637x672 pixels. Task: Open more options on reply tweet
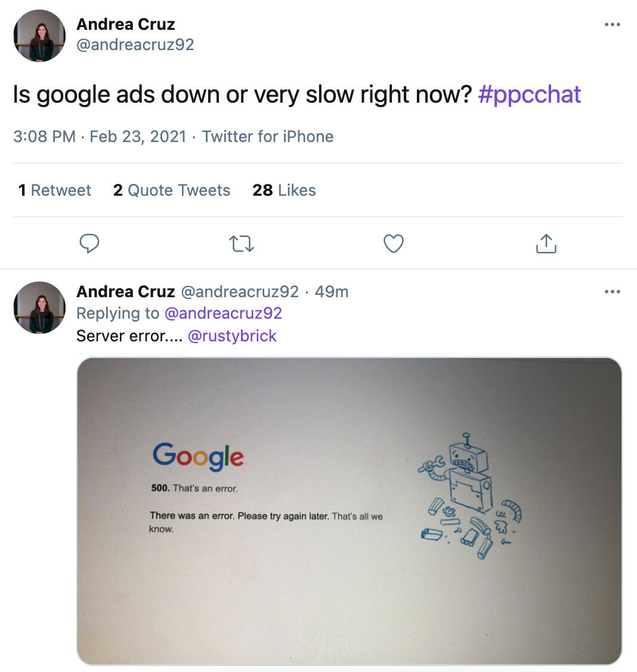tap(612, 292)
